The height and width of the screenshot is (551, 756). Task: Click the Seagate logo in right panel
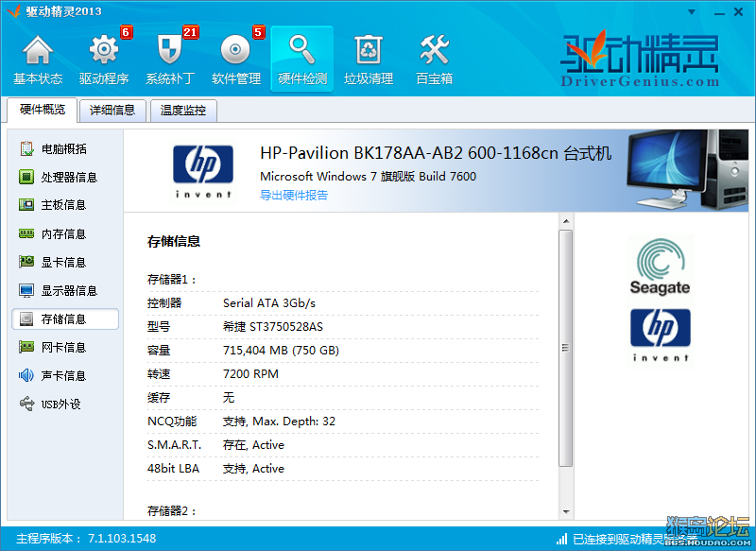click(x=660, y=267)
